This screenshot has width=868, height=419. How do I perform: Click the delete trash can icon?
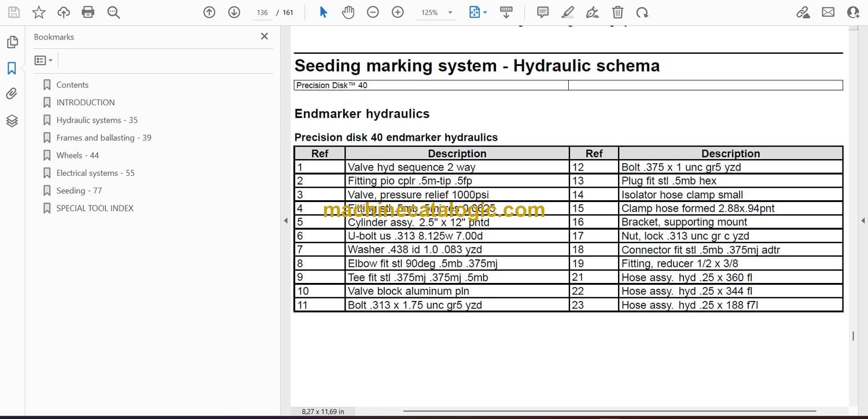coord(617,12)
